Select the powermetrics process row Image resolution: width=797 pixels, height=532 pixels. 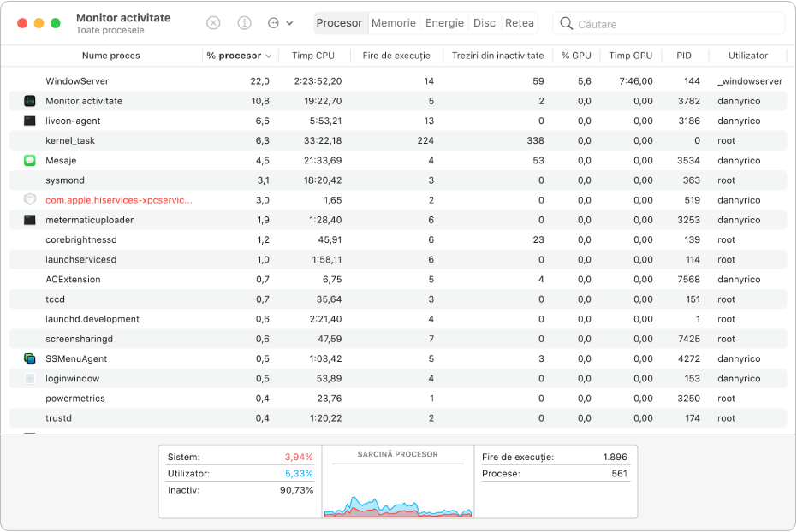pos(398,399)
